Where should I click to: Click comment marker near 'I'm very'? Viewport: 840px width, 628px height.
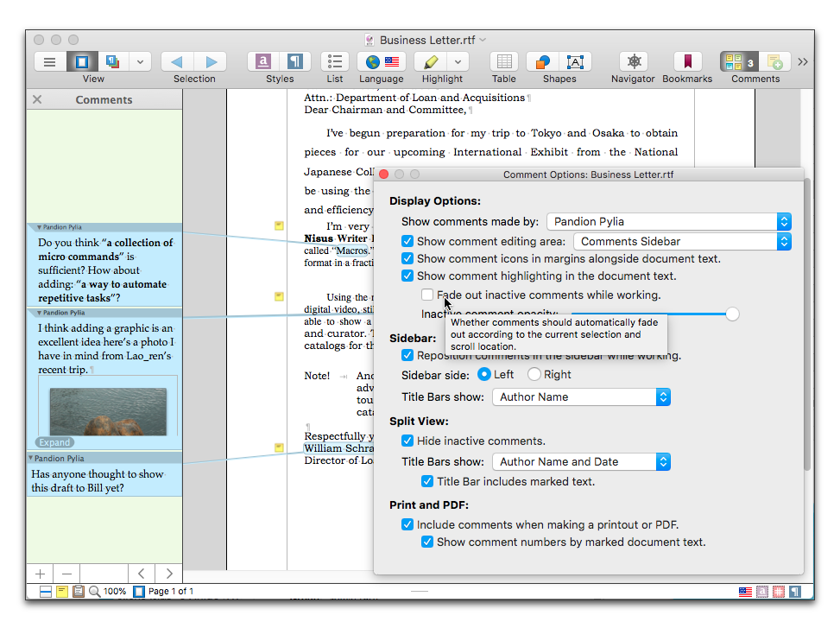279,225
